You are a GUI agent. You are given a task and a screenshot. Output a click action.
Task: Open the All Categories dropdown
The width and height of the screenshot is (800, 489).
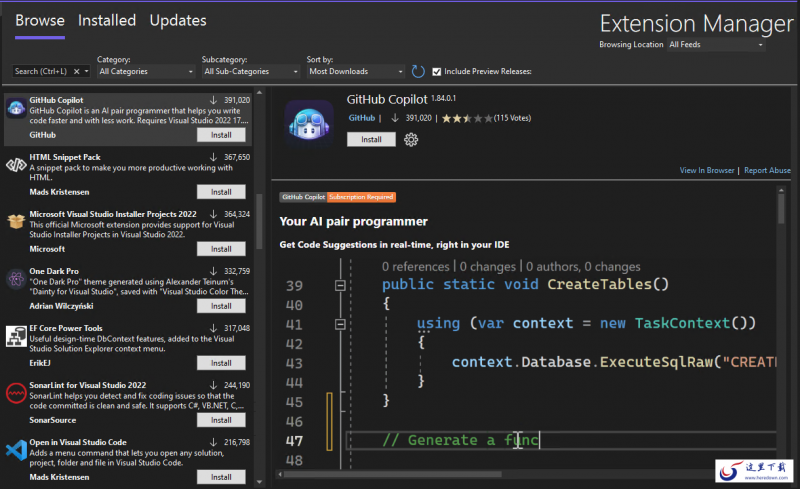pos(146,71)
